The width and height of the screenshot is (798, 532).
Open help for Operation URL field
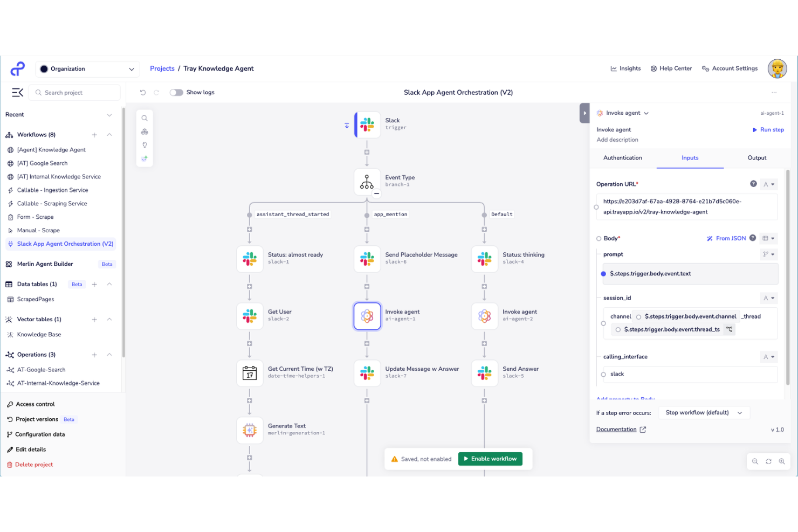[x=753, y=184]
